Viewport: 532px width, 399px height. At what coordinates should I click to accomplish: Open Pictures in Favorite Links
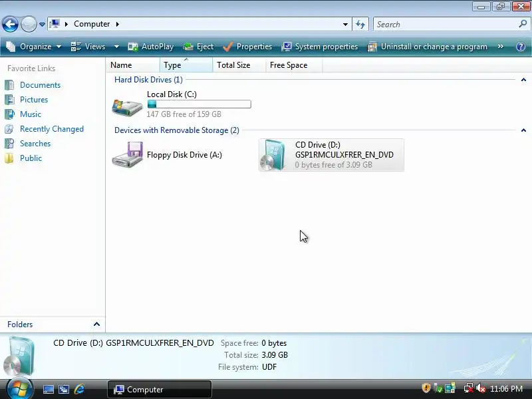[34, 99]
